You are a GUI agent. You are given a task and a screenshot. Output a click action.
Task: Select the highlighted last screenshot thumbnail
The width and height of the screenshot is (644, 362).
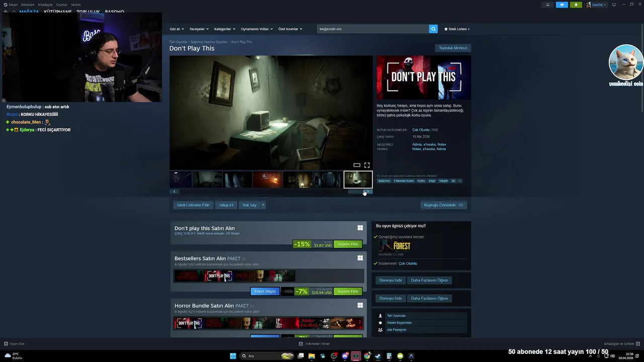click(358, 179)
